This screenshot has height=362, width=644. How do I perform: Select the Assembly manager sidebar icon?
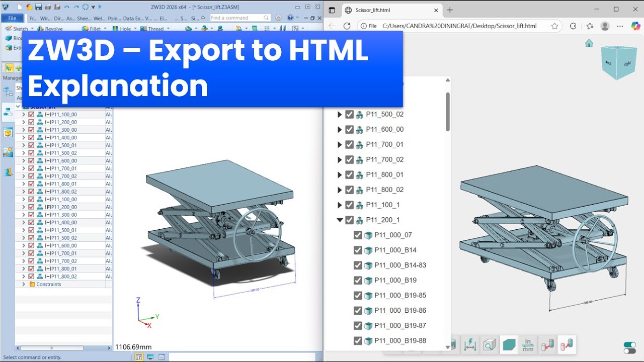pos(8,112)
